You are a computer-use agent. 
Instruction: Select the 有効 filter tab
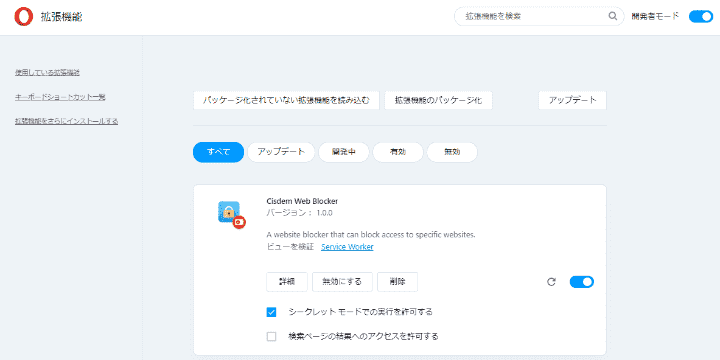click(398, 152)
